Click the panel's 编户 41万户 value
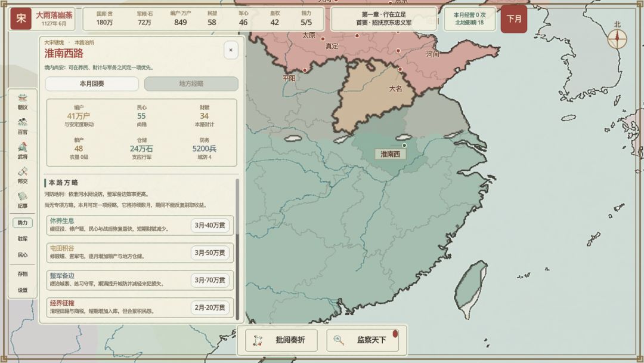Image resolution: width=644 pixels, height=363 pixels. (x=79, y=116)
